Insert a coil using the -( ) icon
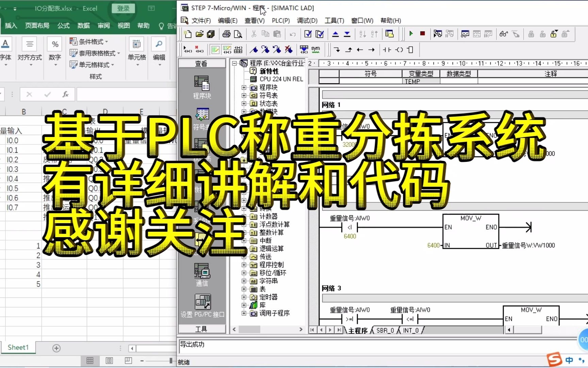 [x=398, y=50]
